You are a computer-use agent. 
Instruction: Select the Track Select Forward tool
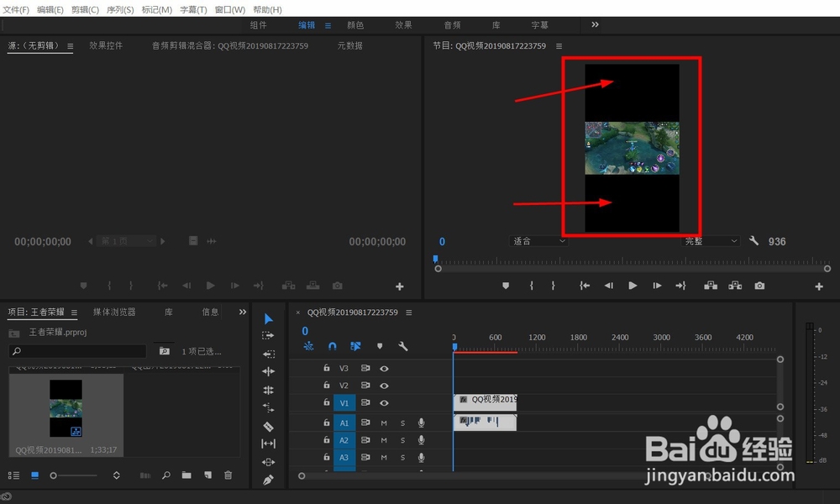(268, 336)
